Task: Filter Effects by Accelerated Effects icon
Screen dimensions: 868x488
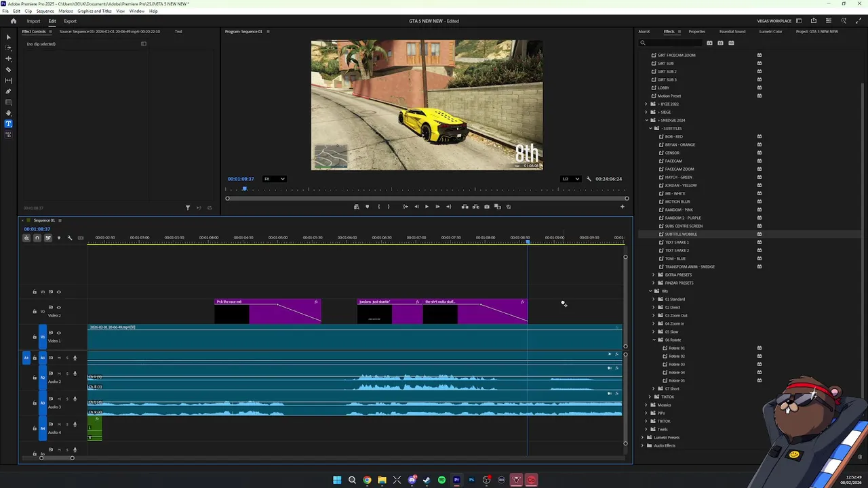Action: pyautogui.click(x=709, y=43)
